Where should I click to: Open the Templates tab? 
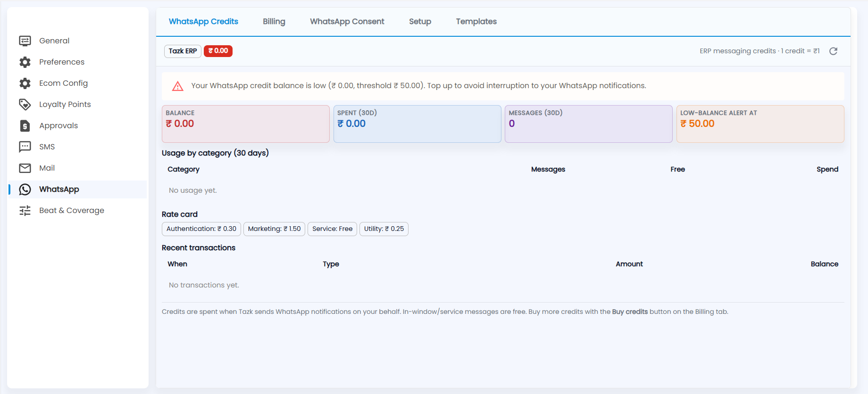[x=476, y=22]
